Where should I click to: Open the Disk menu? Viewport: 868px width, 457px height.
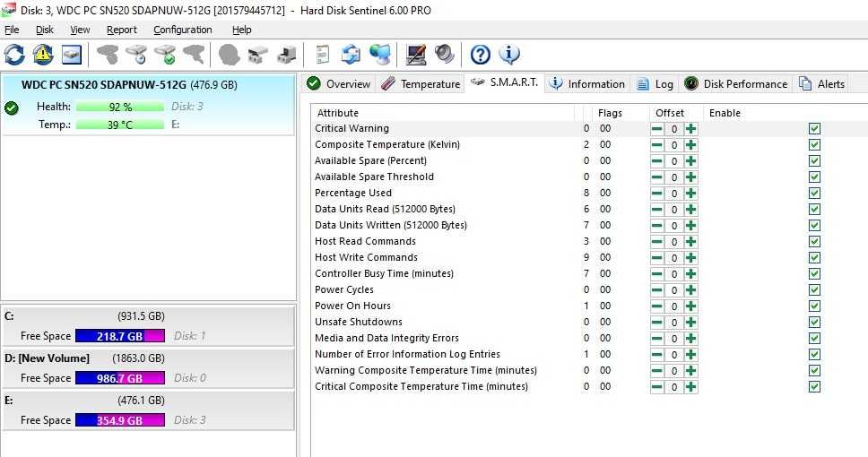(44, 30)
